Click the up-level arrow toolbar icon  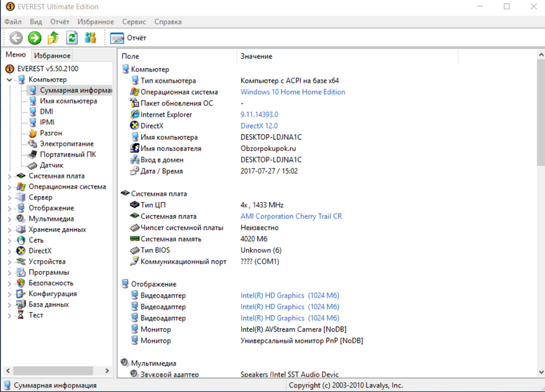click(x=53, y=38)
